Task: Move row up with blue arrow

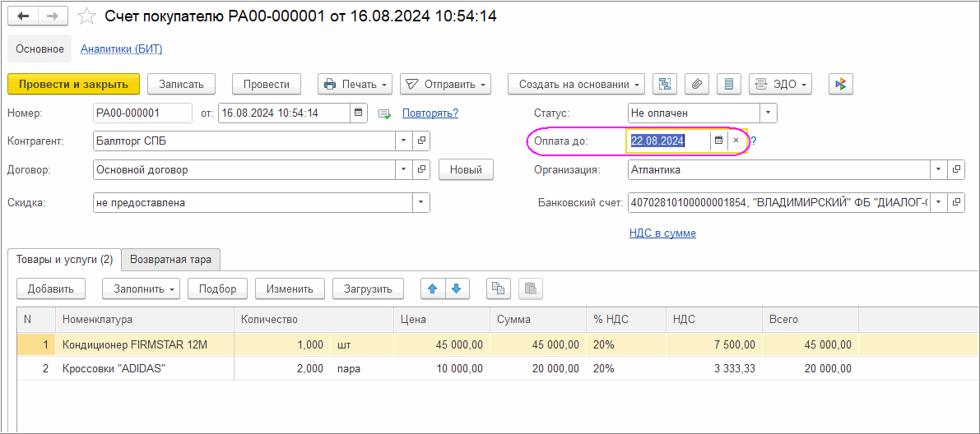Action: [433, 289]
